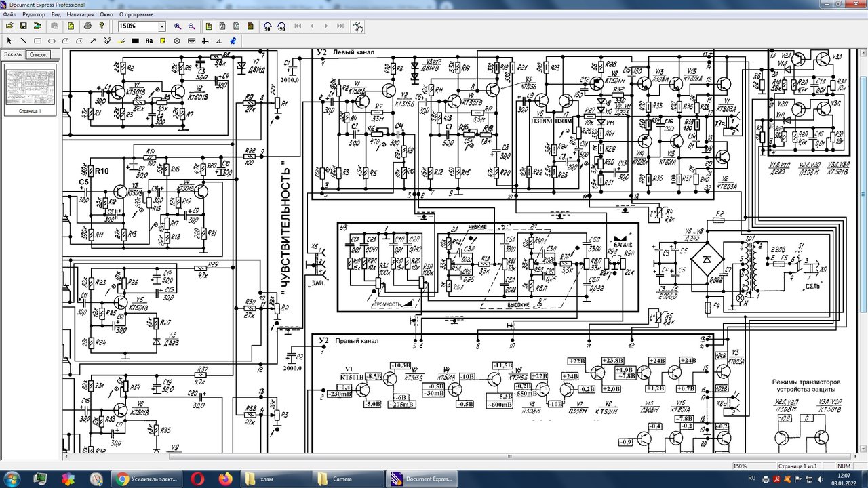Viewport: 868px width, 488px height.
Task: Open the Opera browser taskbar icon
Action: point(198,479)
